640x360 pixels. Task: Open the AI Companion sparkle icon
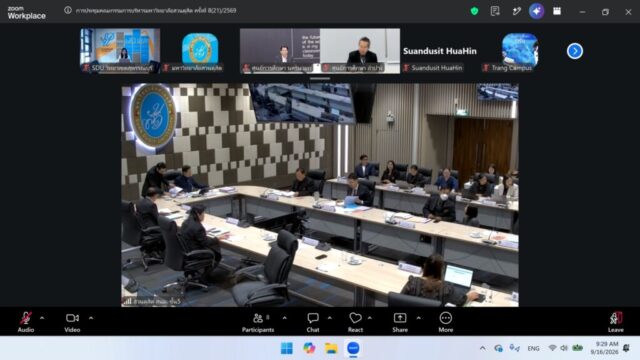[x=536, y=11]
